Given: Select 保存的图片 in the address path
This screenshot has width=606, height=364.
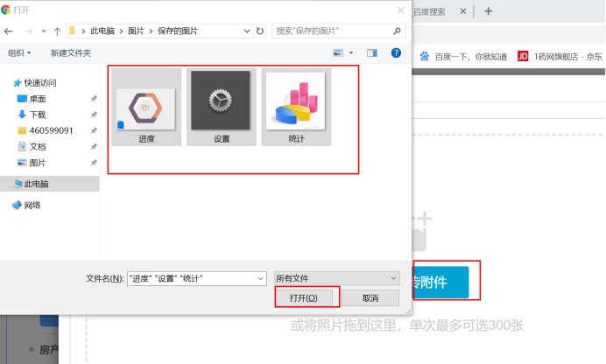Looking at the screenshot, I should click(x=178, y=31).
